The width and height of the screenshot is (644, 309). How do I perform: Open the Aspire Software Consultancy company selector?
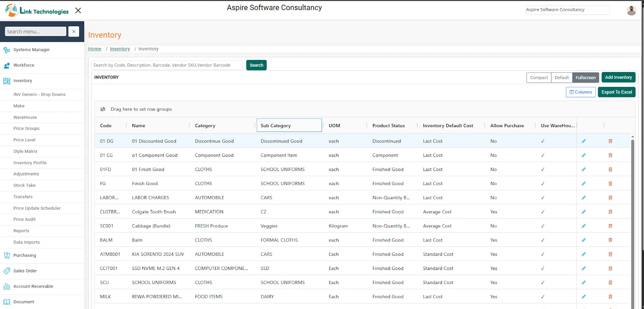click(x=568, y=10)
